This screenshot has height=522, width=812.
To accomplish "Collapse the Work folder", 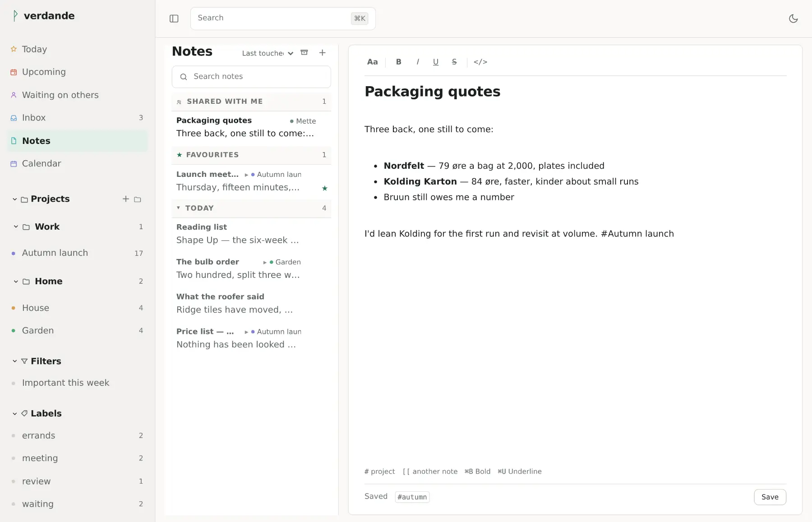I will pos(16,226).
